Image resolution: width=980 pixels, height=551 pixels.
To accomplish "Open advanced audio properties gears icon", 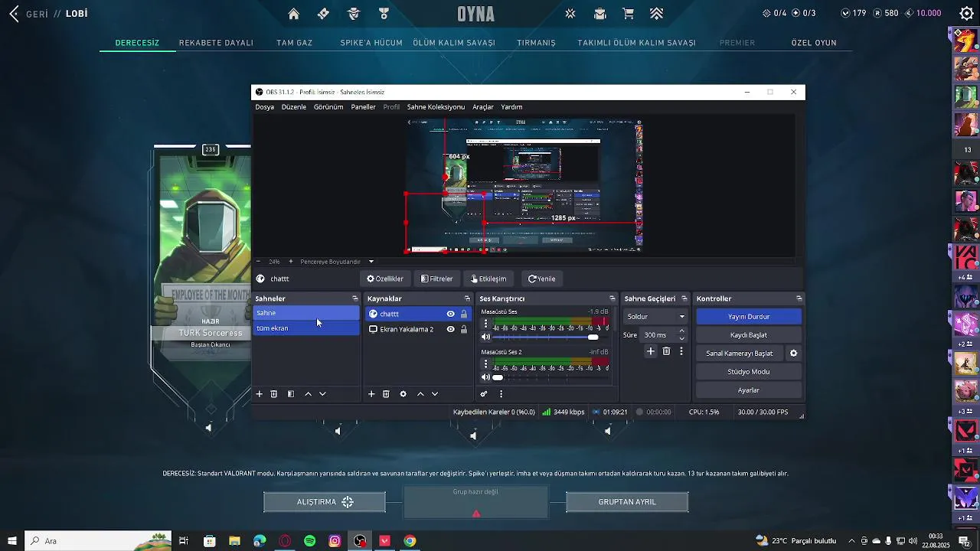I will 484,394.
